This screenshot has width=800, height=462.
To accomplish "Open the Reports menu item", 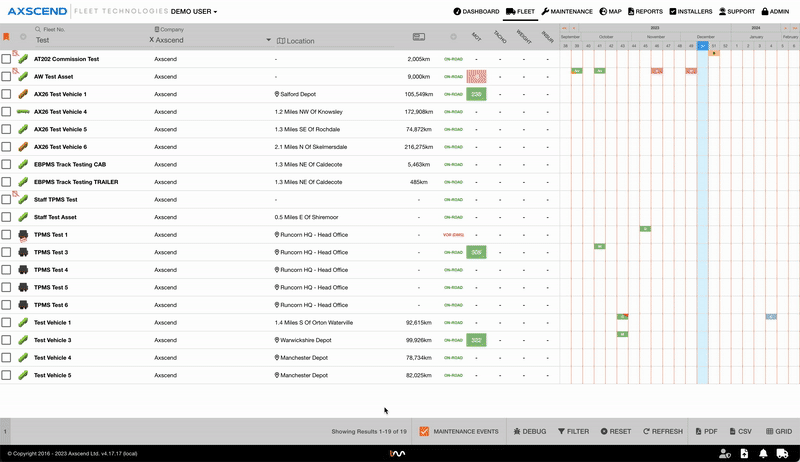I will click(644, 11).
